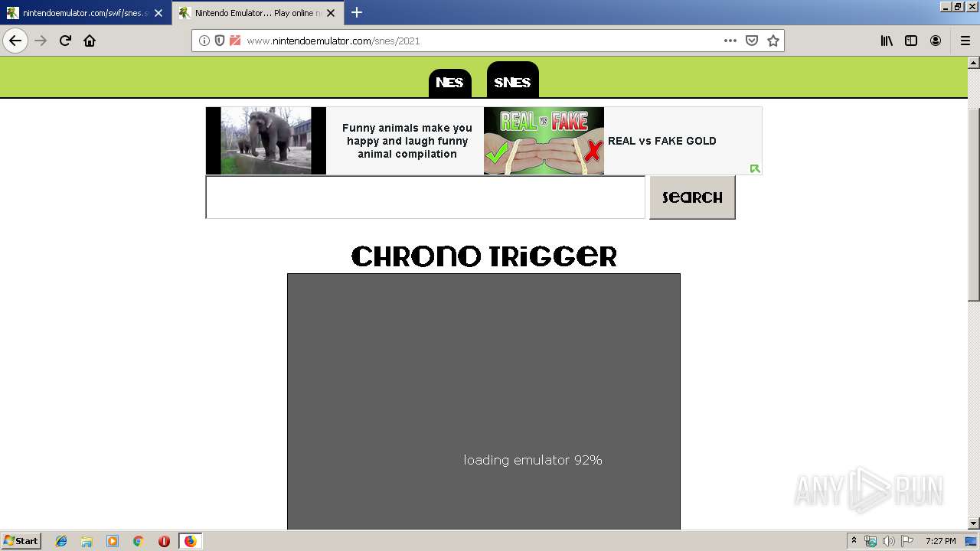
Task: Toggle the sidebar view
Action: [x=911, y=41]
